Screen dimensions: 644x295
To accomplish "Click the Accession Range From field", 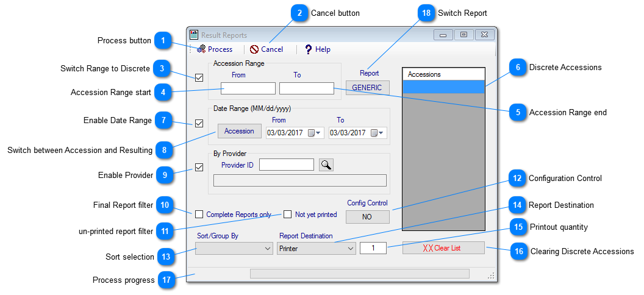I will tap(248, 88).
